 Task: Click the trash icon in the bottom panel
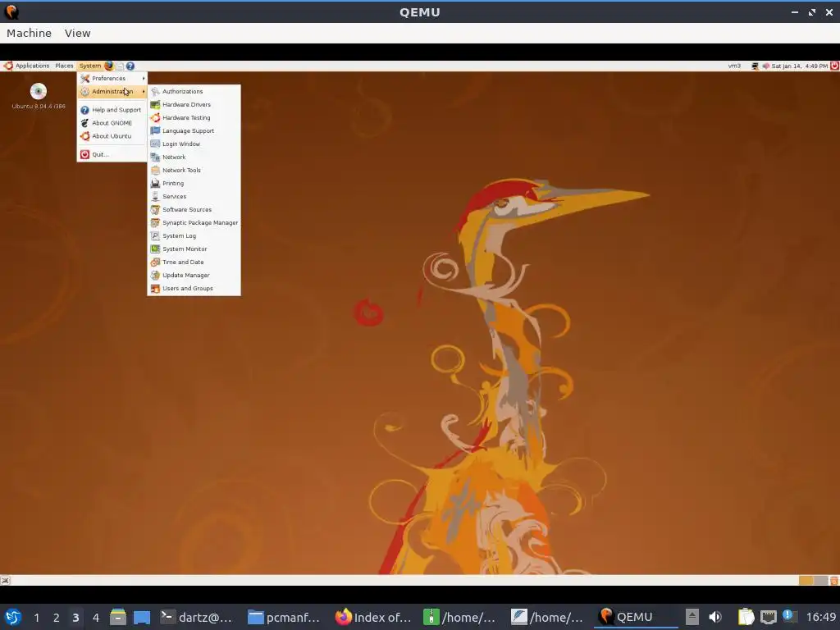834,581
